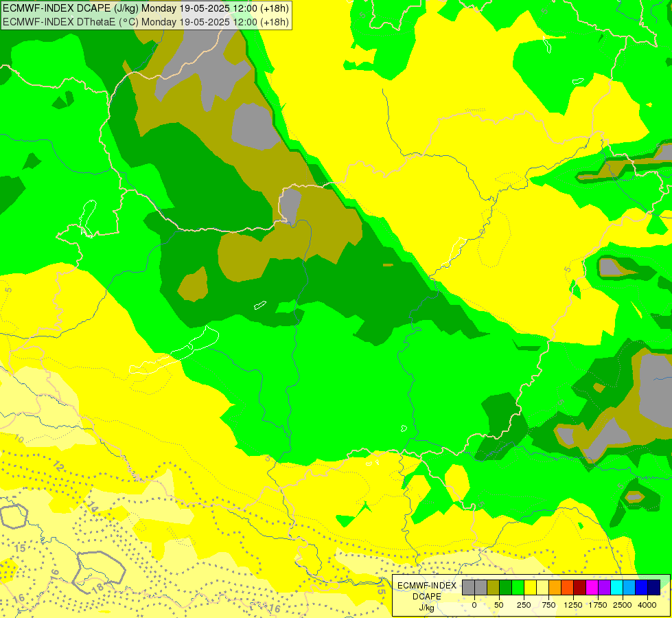Click the legend value 4000
672x618 pixels.
tap(647, 605)
